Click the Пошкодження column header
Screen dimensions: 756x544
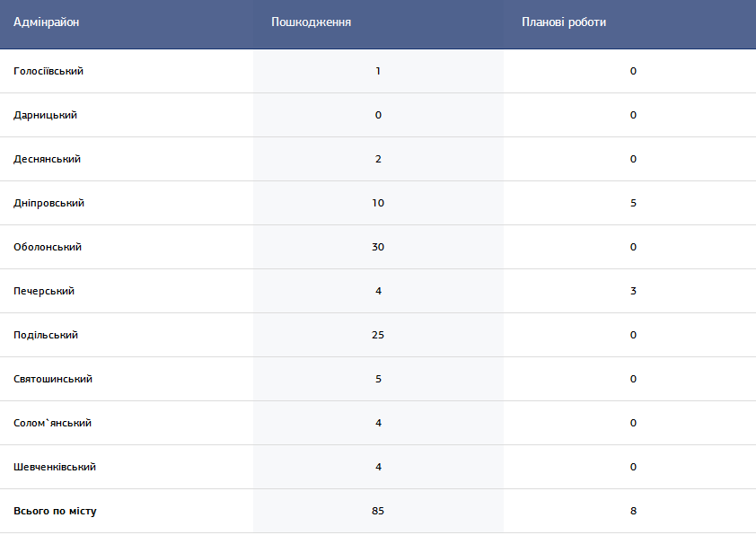click(x=311, y=22)
